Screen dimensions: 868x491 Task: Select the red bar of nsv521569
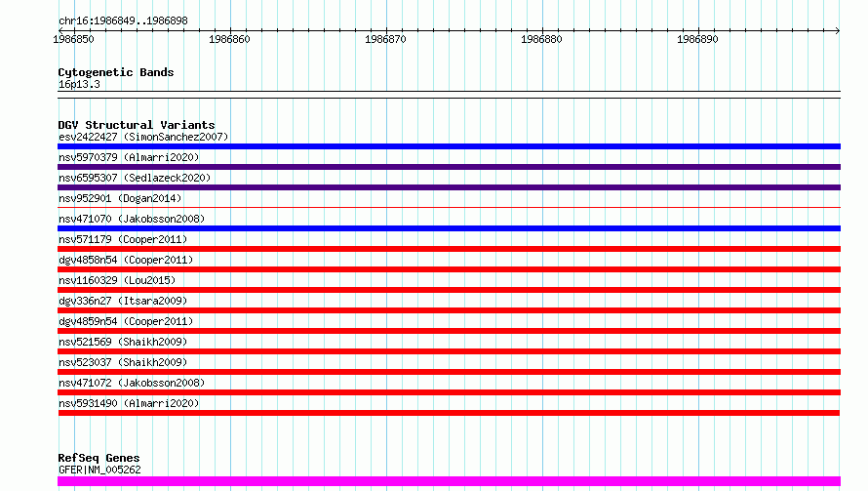click(449, 352)
